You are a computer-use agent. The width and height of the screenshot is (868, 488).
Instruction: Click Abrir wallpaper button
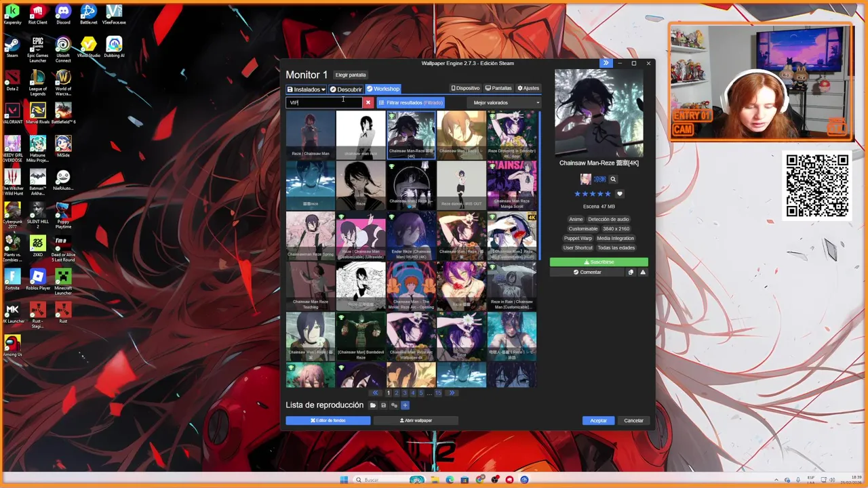click(416, 421)
